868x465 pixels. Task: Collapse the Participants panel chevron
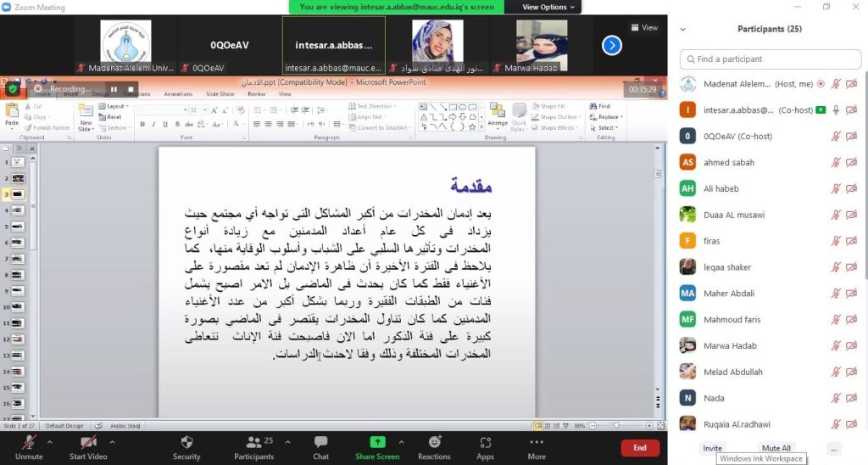[x=683, y=30]
